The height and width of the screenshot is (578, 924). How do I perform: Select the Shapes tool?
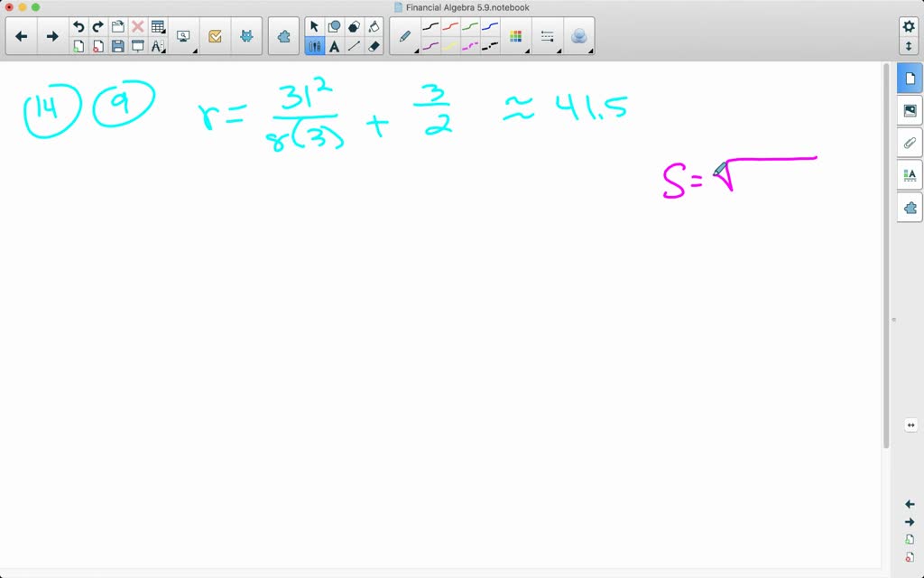click(x=334, y=26)
